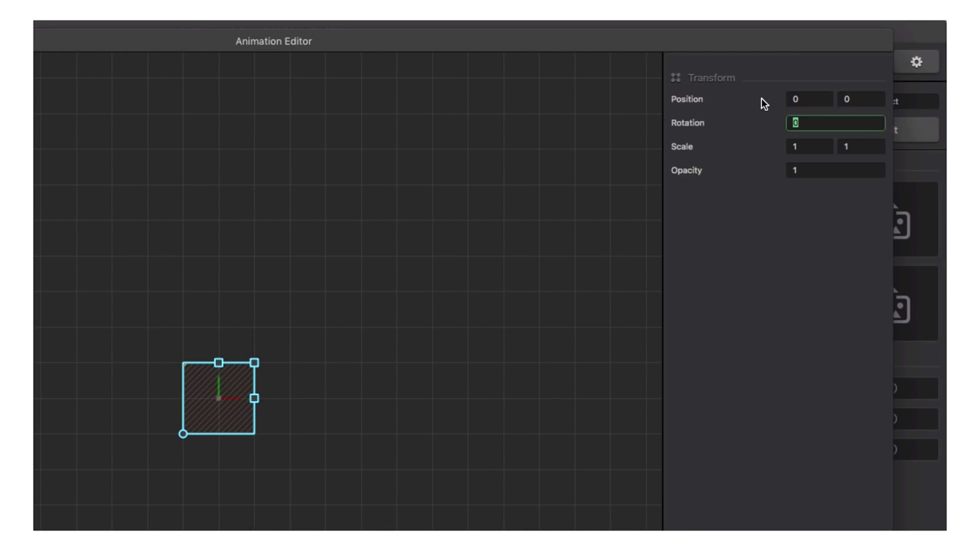Image resolution: width=980 pixels, height=551 pixels.
Task: Select the upper image placeholder thumbnail
Action: tap(915, 220)
